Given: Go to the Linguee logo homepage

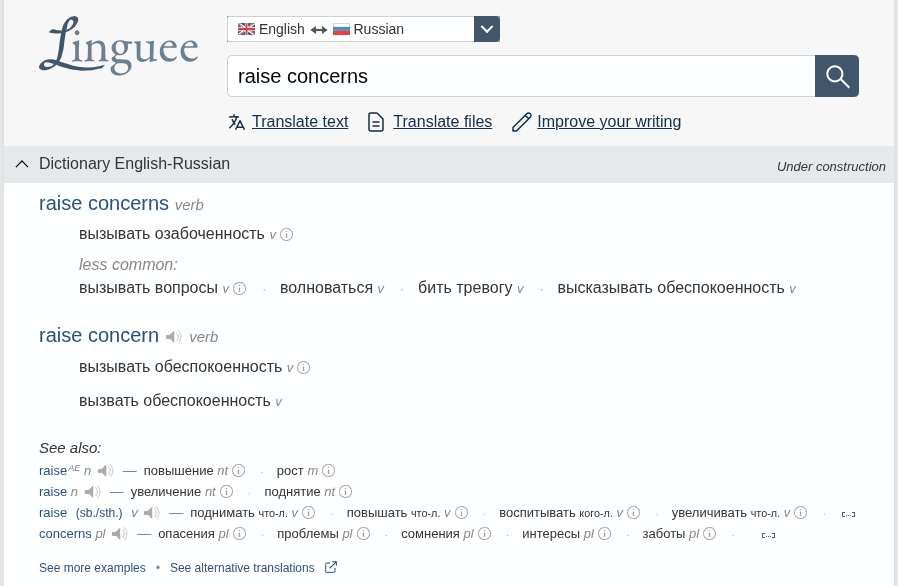Looking at the screenshot, I should [x=119, y=46].
